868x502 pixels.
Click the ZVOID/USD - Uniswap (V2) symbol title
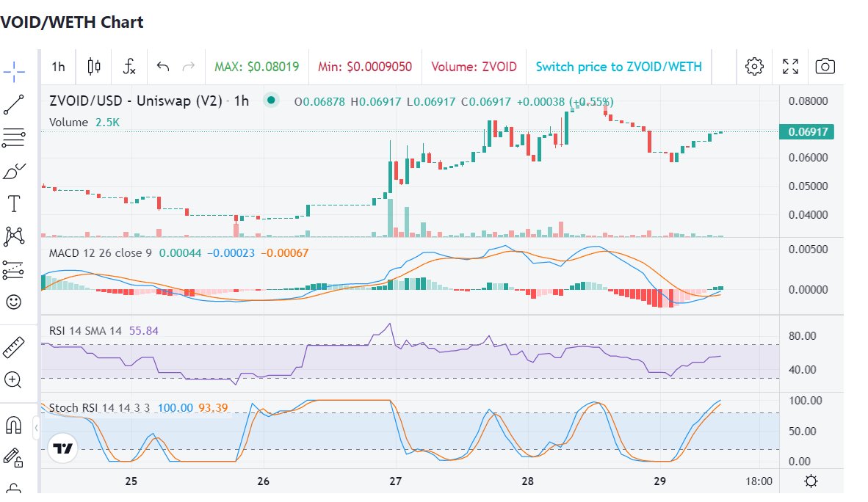(x=136, y=101)
